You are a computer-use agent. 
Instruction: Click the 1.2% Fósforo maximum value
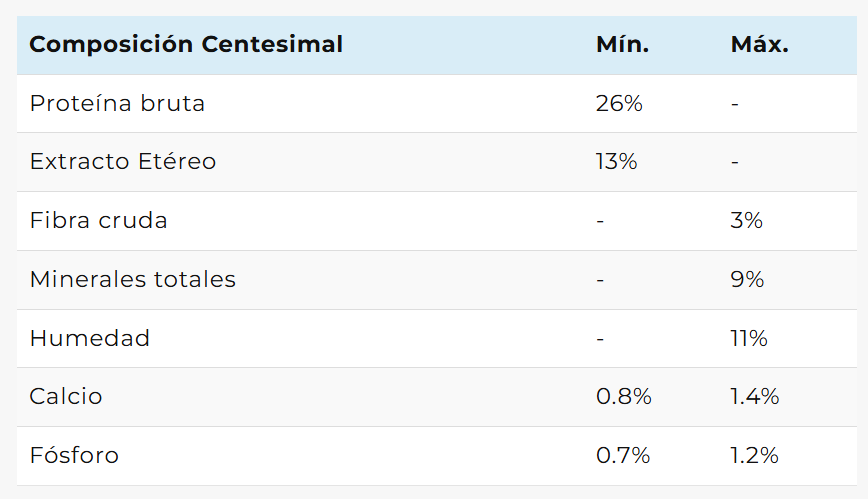pos(754,455)
